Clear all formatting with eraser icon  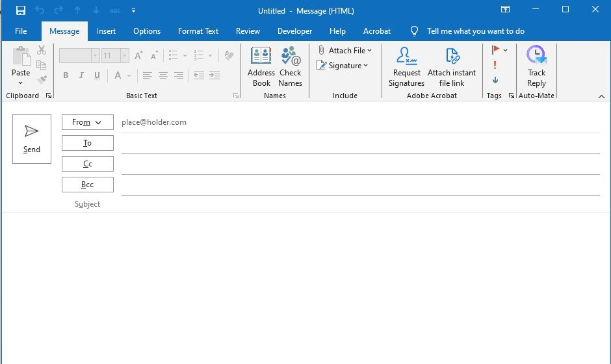tap(229, 55)
